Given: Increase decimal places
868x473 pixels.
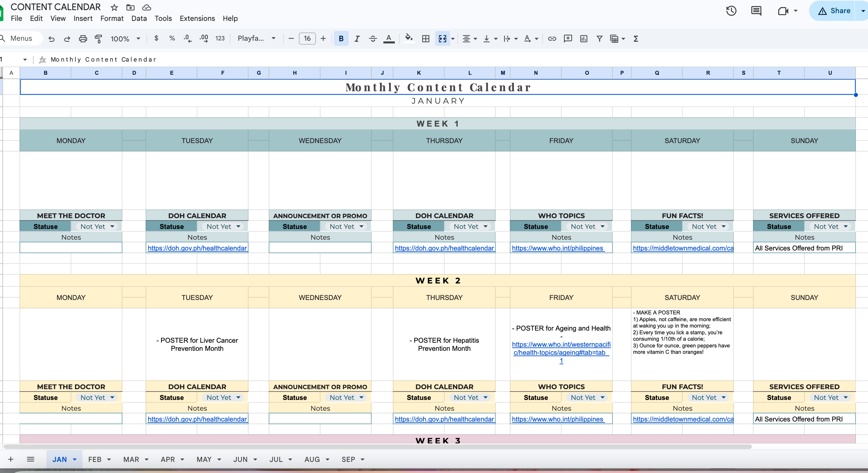Looking at the screenshot, I should coord(204,38).
